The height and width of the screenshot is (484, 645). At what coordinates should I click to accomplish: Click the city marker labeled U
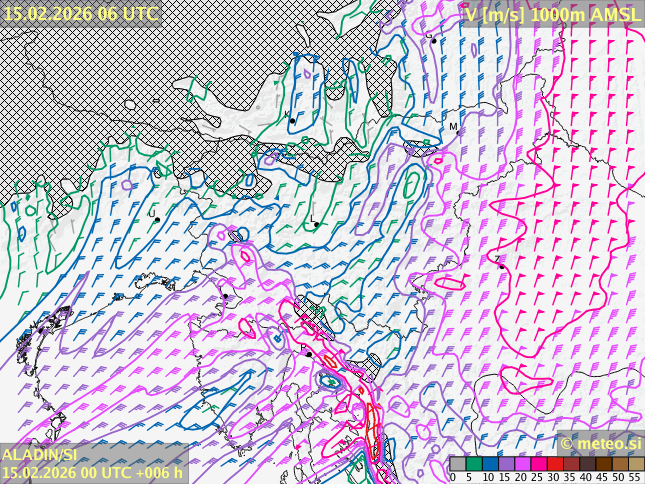point(157,219)
